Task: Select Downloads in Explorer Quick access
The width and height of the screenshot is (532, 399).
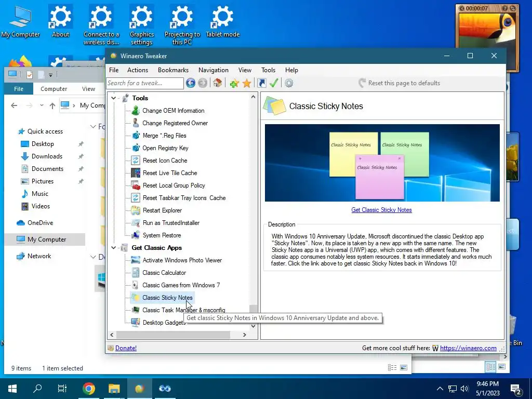Action: coord(47,156)
